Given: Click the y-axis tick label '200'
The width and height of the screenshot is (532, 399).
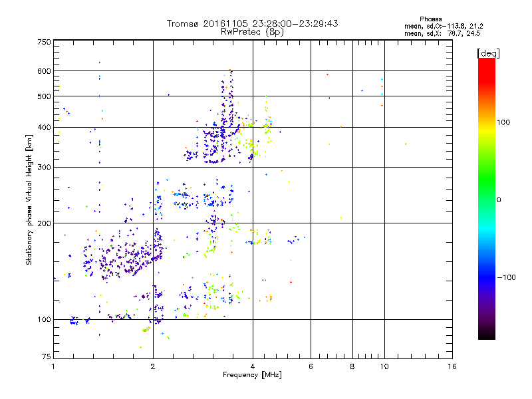Looking at the screenshot, I should (x=44, y=223).
